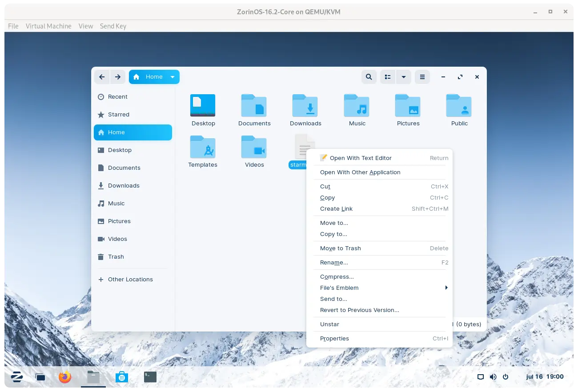Click the volume icon in system tray
The height and width of the screenshot is (392, 578).
tap(493, 377)
